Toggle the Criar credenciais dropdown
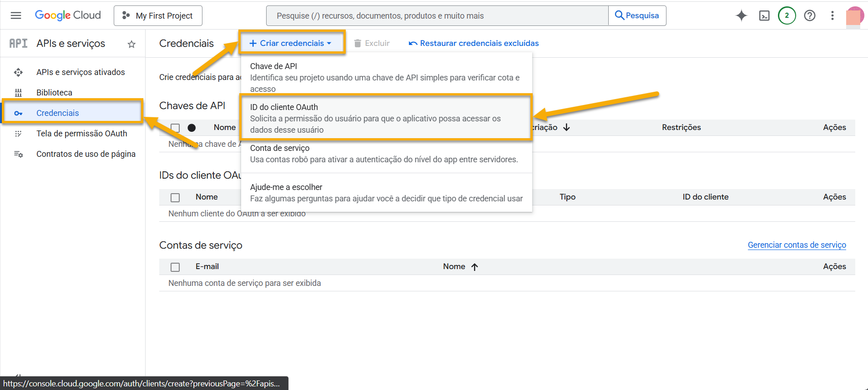The image size is (868, 390). click(x=292, y=43)
